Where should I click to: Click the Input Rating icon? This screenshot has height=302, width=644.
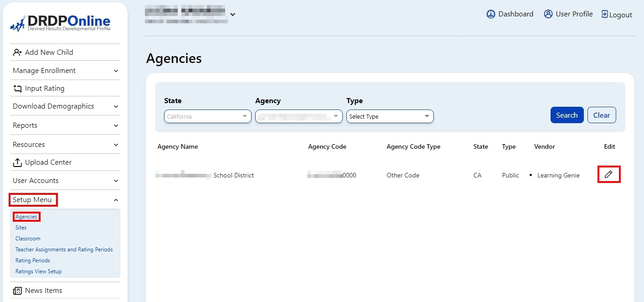tap(17, 89)
